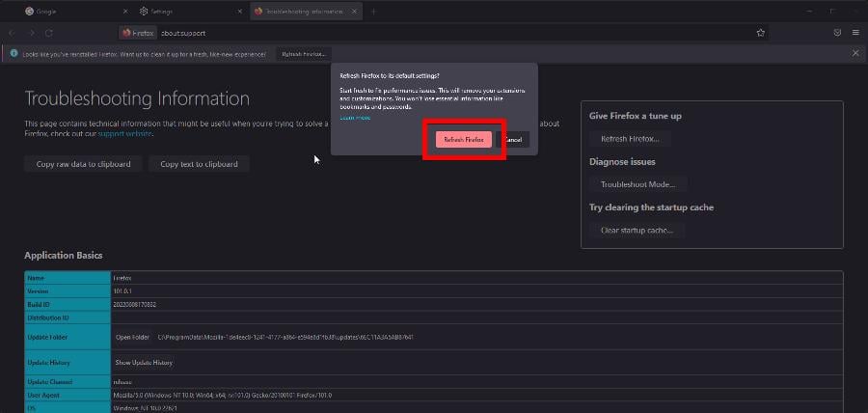Click the info icon in the notification bar
Viewport: 868px width, 413px height.
point(14,54)
